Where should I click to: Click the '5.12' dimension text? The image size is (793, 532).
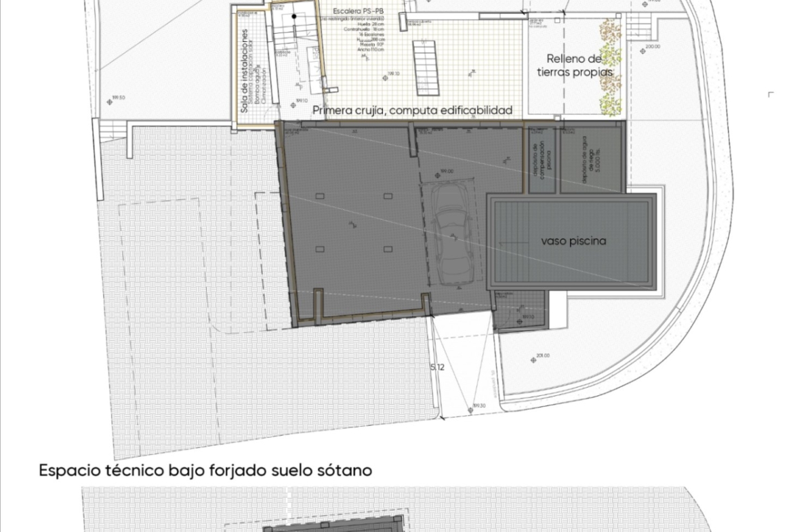pyautogui.click(x=437, y=367)
